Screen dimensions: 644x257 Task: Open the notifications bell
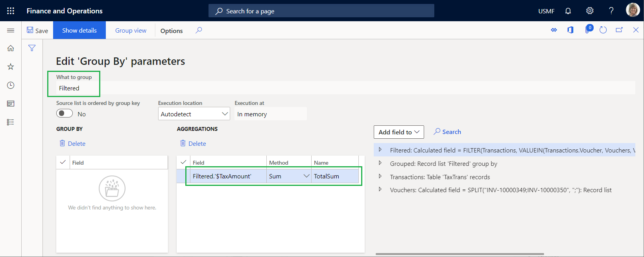click(568, 11)
